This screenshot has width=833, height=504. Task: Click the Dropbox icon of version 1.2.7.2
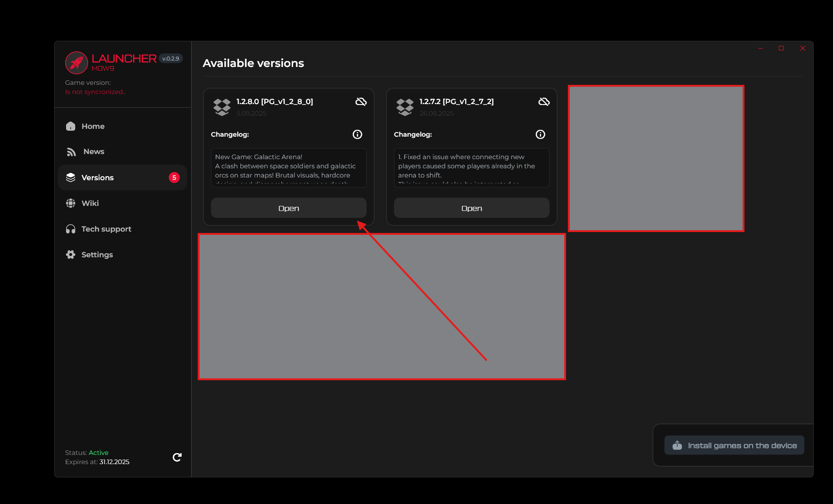point(405,107)
